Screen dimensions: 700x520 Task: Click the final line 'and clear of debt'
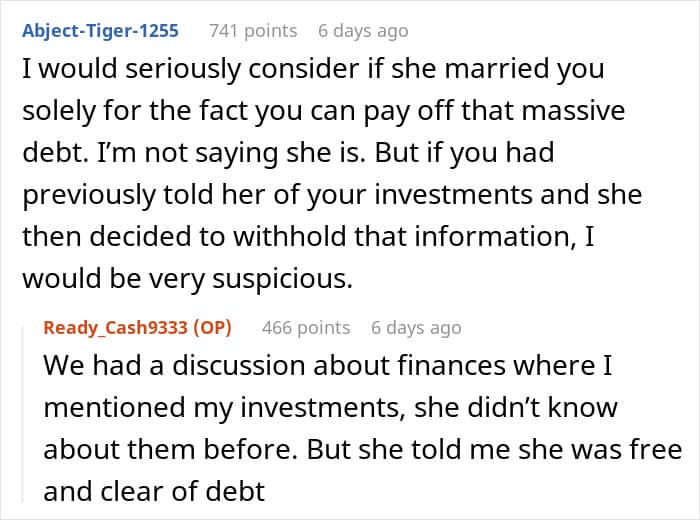tap(154, 491)
